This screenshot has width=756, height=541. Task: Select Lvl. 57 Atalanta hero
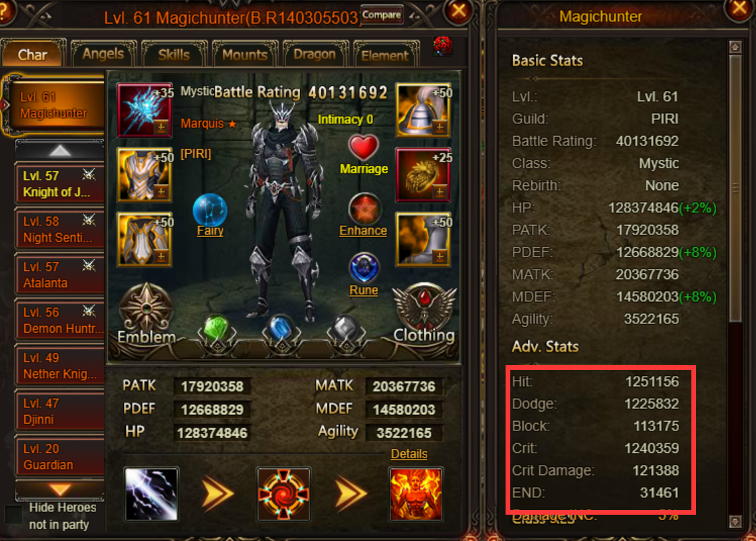(x=60, y=275)
